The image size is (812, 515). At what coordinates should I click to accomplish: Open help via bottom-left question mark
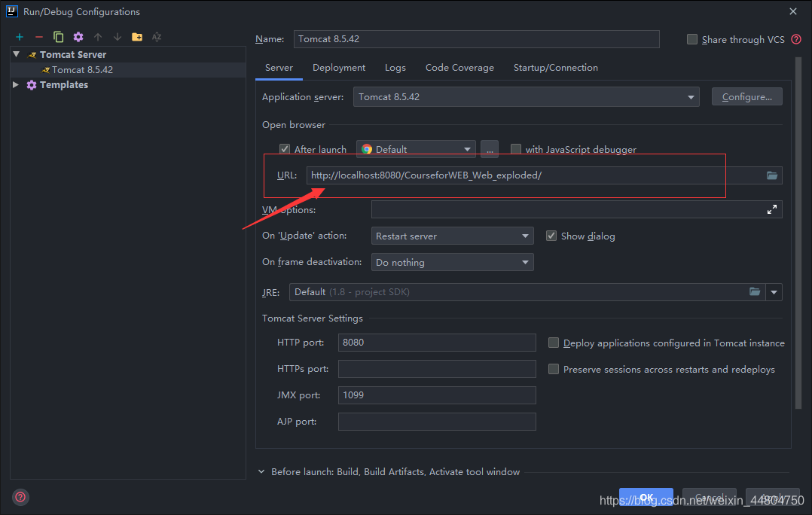coord(20,498)
